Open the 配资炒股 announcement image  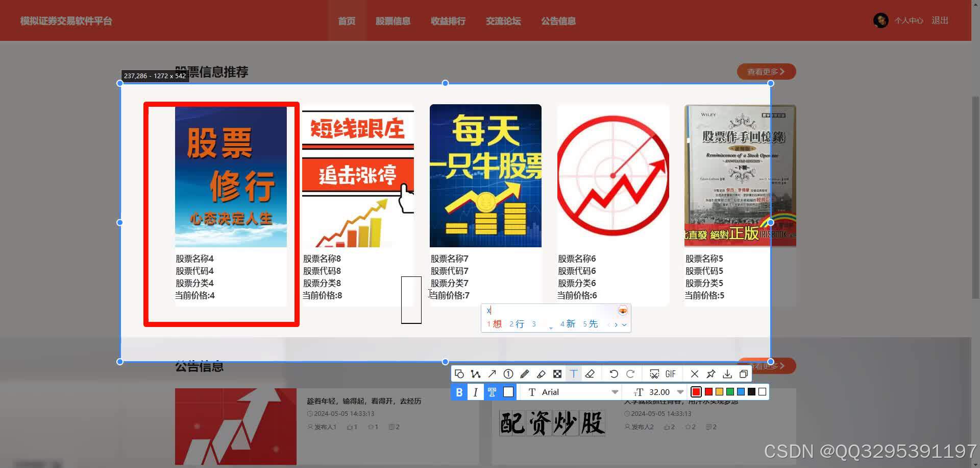click(552, 423)
